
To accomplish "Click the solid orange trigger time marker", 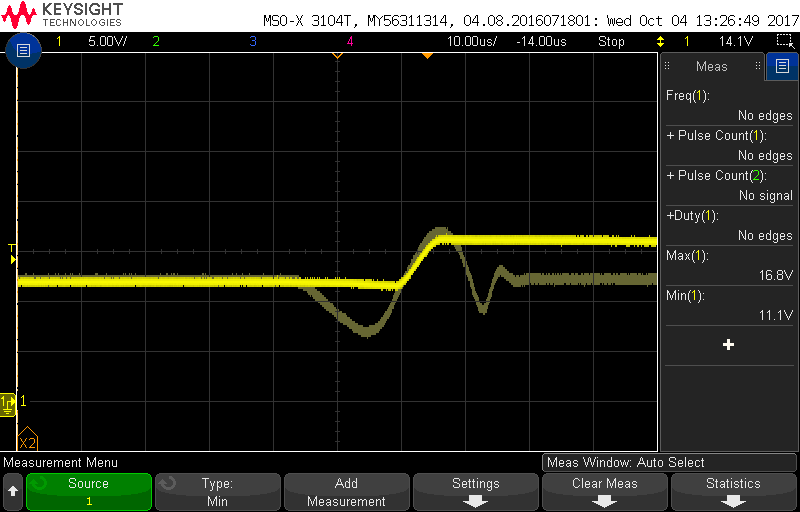I will (428, 56).
